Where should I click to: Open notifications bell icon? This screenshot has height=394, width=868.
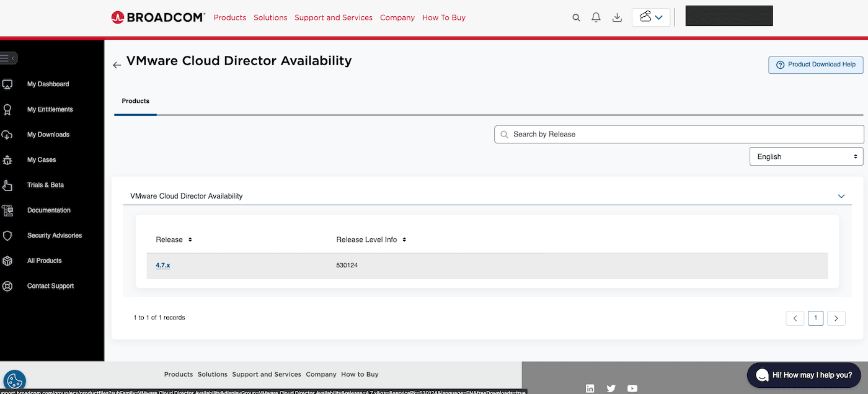click(596, 17)
